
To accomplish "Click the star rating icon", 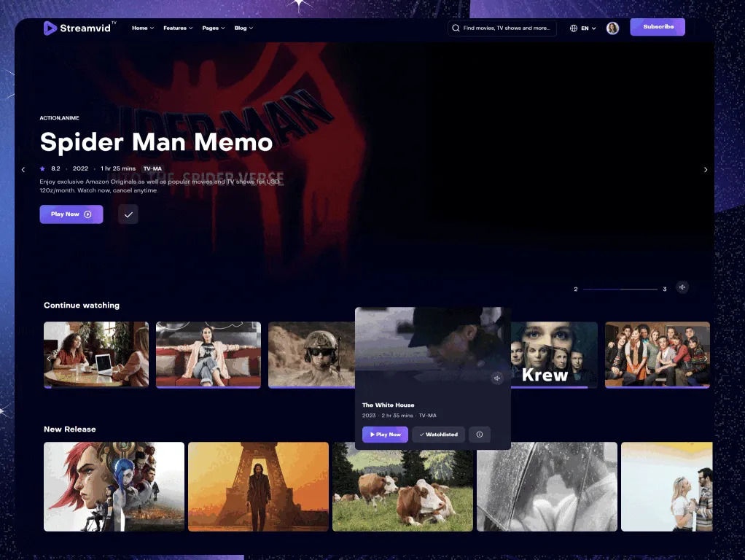I will (43, 168).
